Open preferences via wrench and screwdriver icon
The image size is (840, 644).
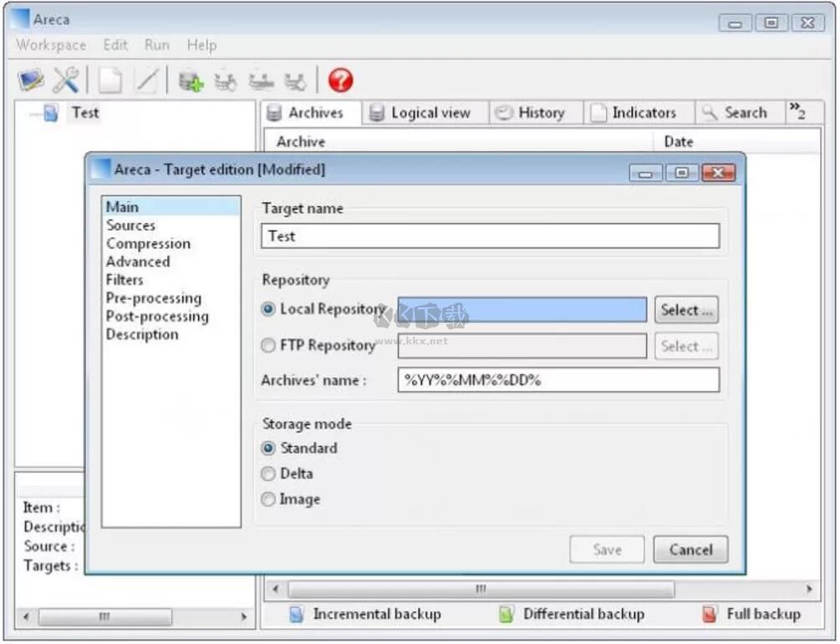[x=66, y=80]
